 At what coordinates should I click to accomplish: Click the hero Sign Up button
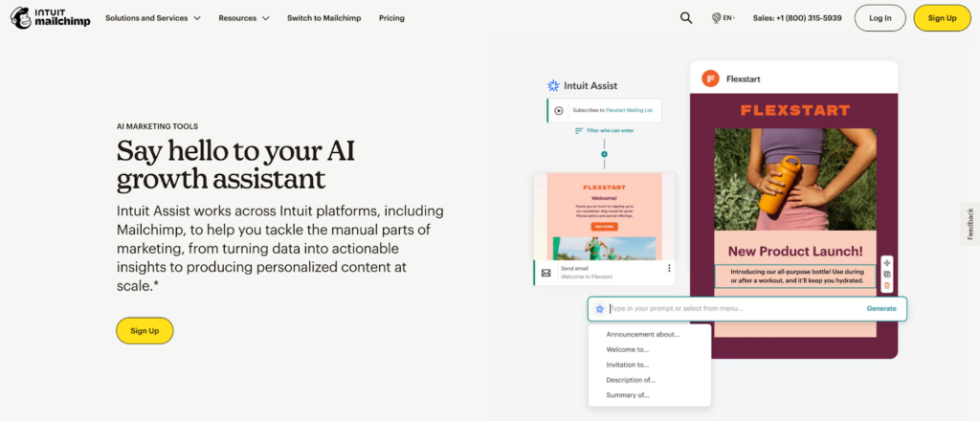click(x=145, y=330)
